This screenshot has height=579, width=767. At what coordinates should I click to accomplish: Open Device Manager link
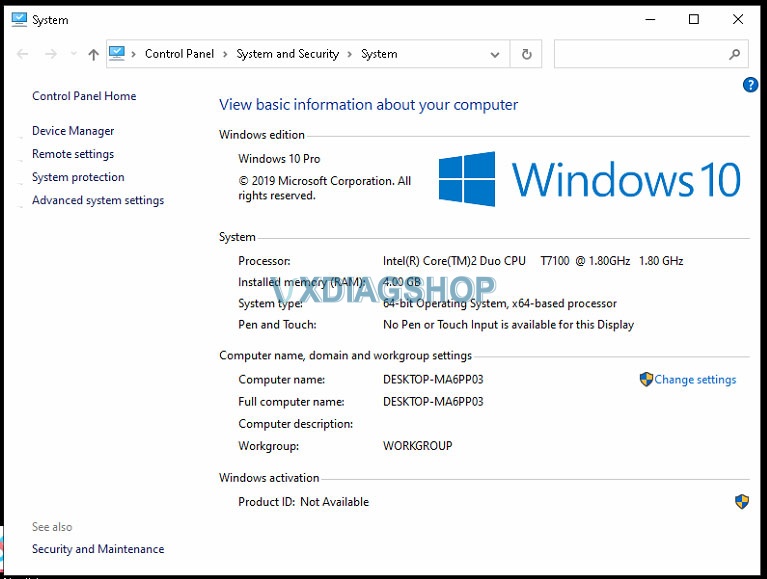73,131
